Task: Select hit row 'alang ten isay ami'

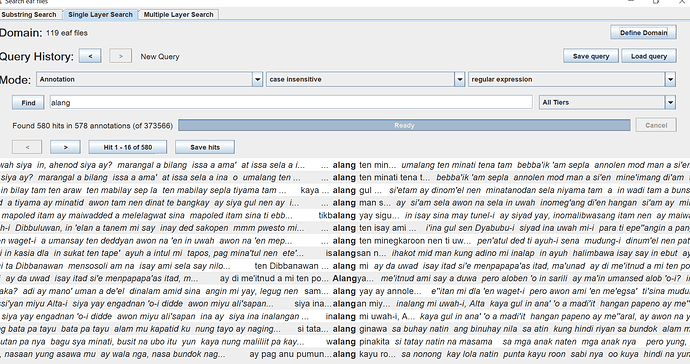Action: [x=345, y=228]
